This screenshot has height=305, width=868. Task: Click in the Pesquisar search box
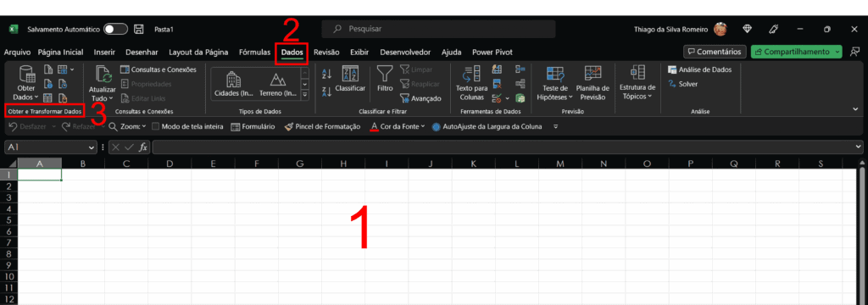tap(438, 29)
